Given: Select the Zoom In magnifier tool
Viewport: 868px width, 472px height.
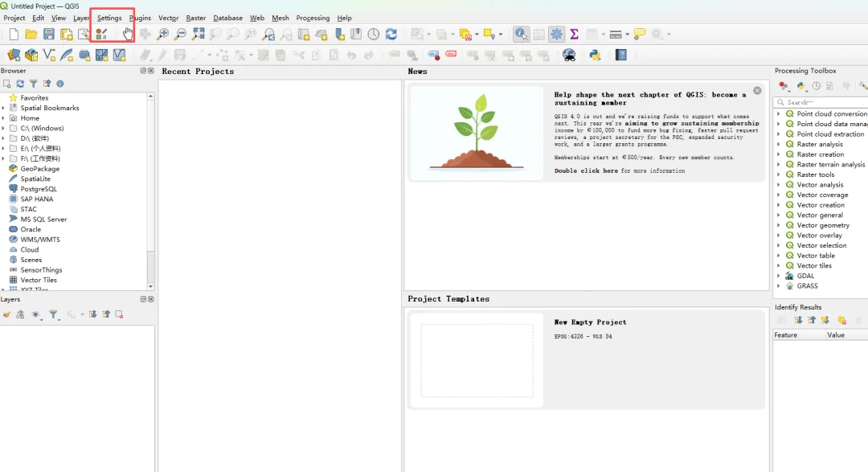Looking at the screenshot, I should click(x=162, y=35).
